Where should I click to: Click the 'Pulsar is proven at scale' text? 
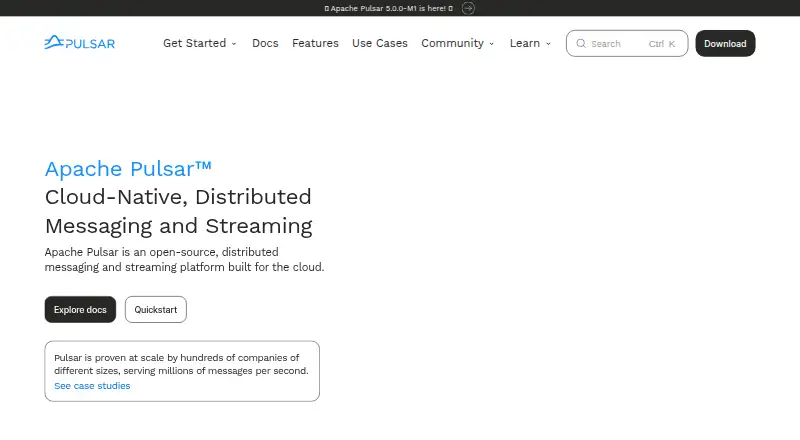[x=181, y=364]
